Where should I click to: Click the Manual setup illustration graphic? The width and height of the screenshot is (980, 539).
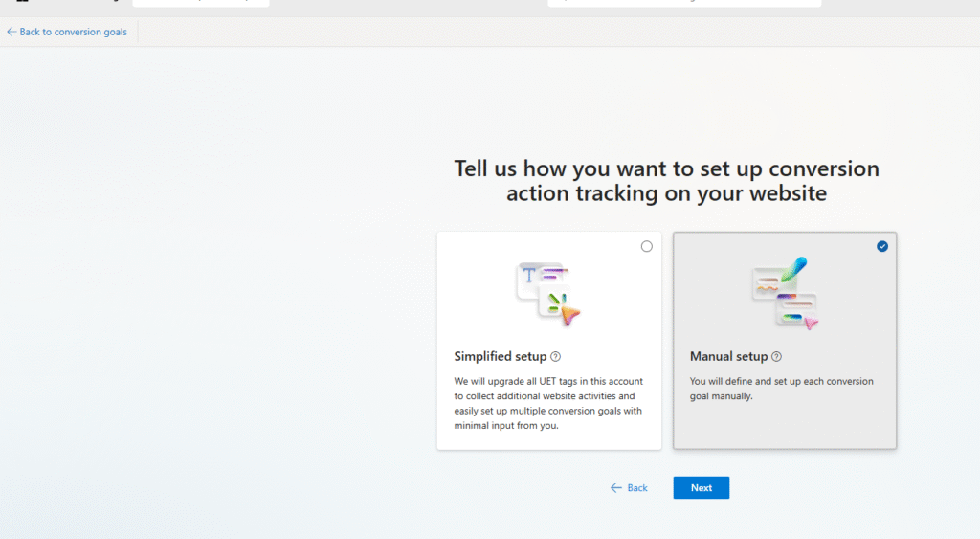785,293
